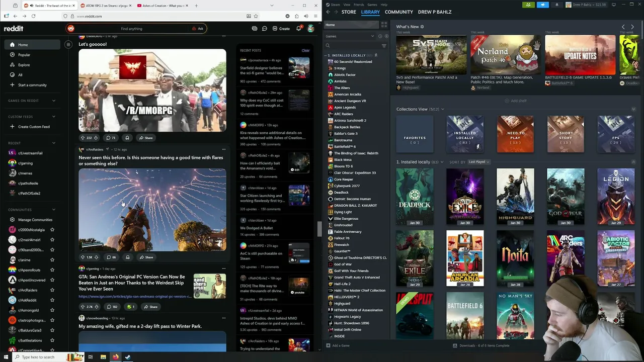Image resolution: width=644 pixels, height=362 pixels.
Task: Collapse Custom Feeds section
Action: point(54,117)
